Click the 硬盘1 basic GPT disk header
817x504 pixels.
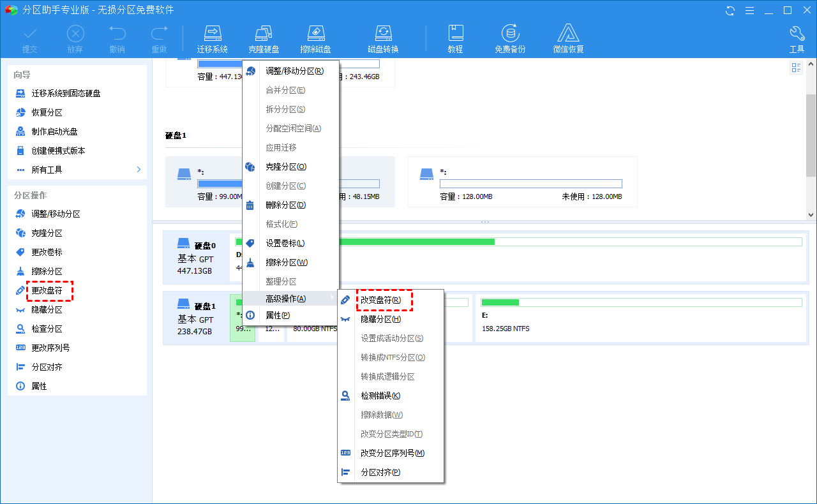point(197,318)
